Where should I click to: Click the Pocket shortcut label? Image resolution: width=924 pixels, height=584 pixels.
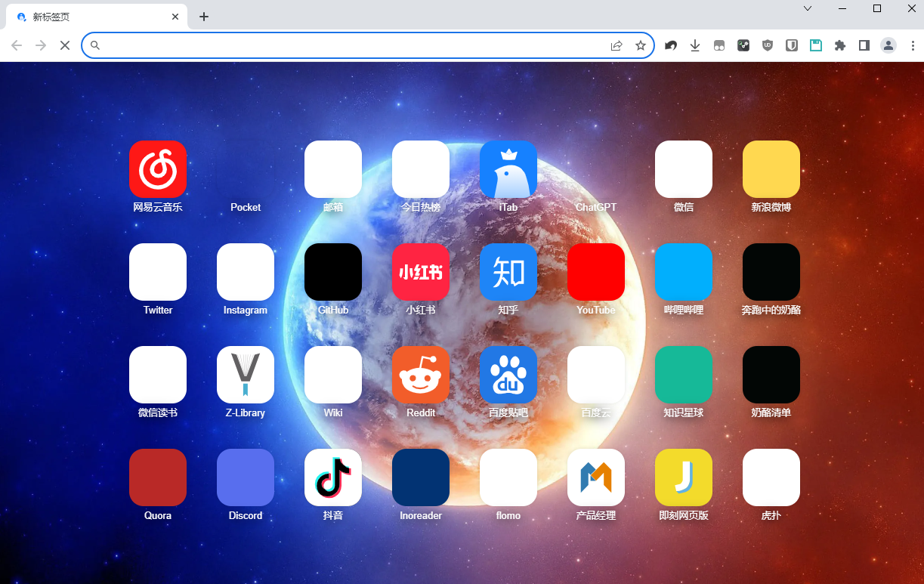(246, 207)
